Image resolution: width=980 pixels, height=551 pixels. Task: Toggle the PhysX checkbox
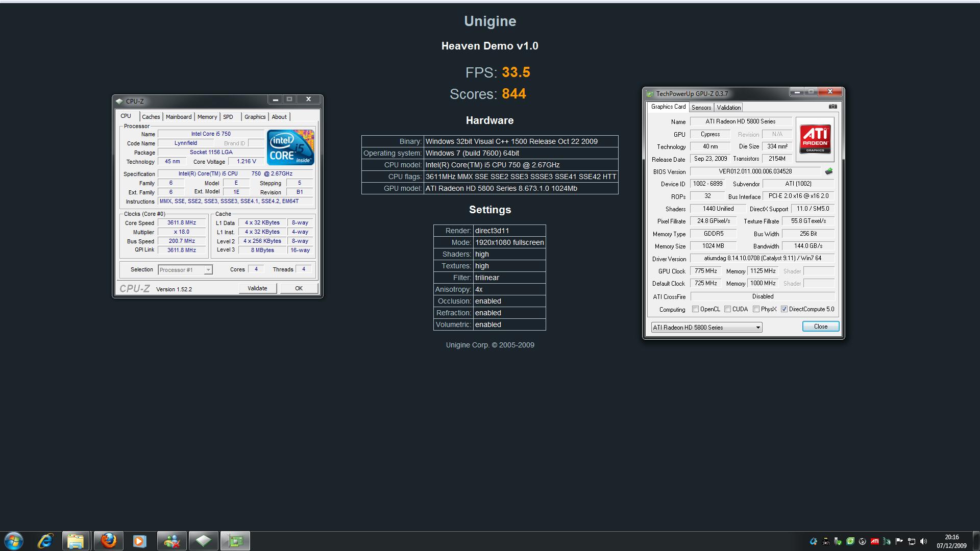[756, 309]
